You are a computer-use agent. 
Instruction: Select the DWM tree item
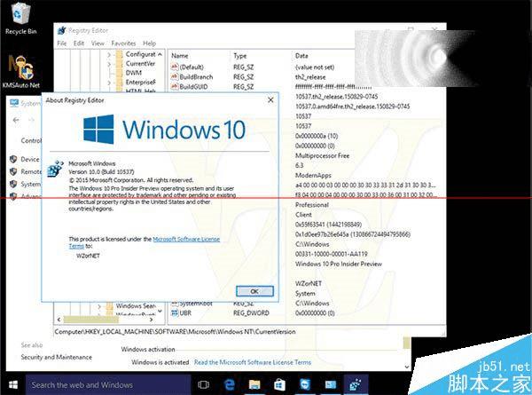pyautogui.click(x=134, y=73)
